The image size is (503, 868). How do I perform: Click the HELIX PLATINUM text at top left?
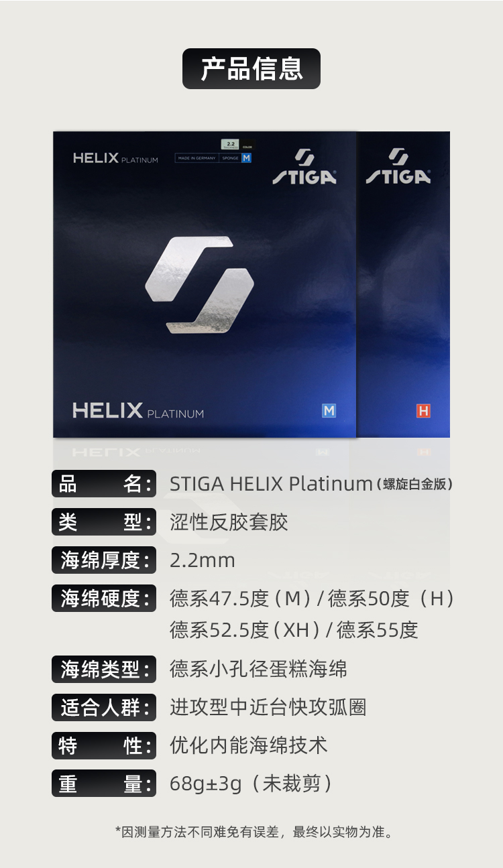click(x=115, y=159)
